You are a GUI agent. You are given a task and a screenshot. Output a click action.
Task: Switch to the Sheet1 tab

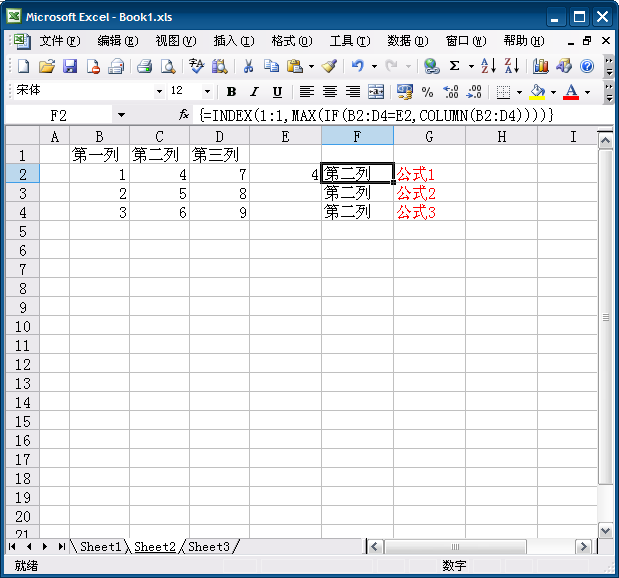[100, 546]
